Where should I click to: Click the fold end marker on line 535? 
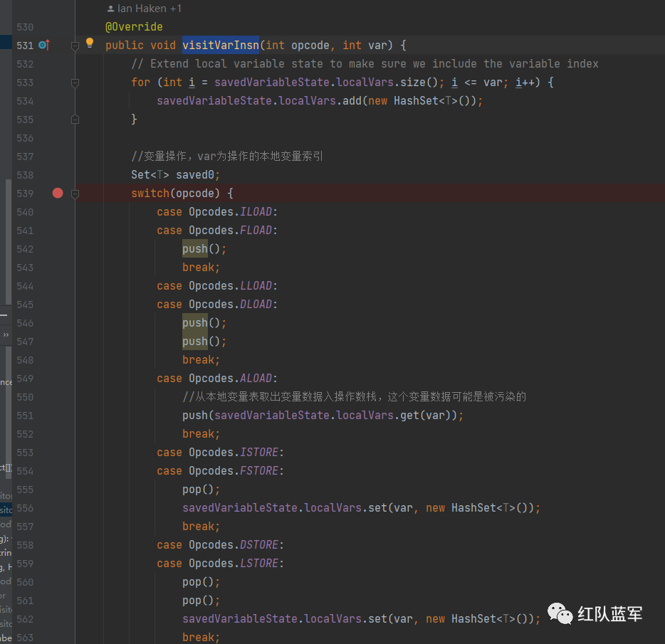(x=75, y=120)
